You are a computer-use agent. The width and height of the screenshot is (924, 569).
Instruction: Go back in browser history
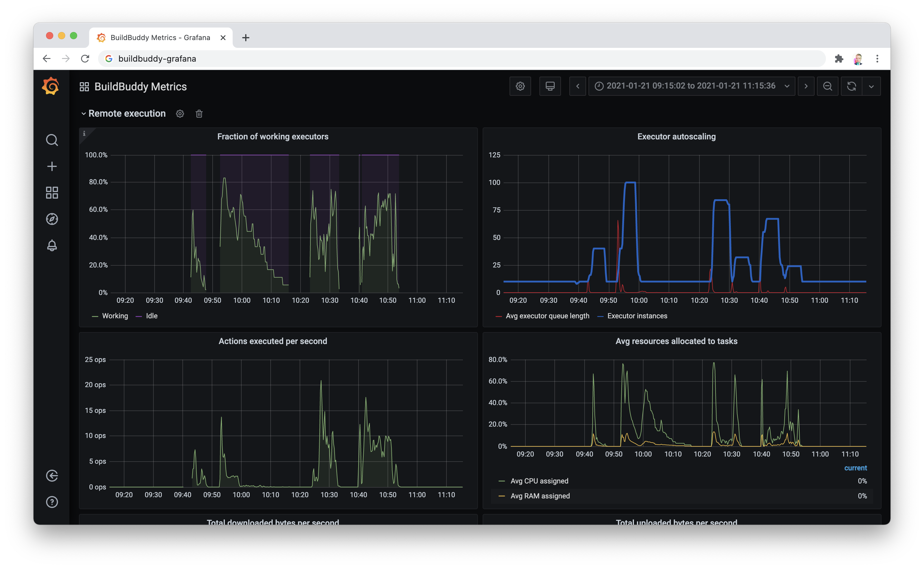pyautogui.click(x=47, y=59)
